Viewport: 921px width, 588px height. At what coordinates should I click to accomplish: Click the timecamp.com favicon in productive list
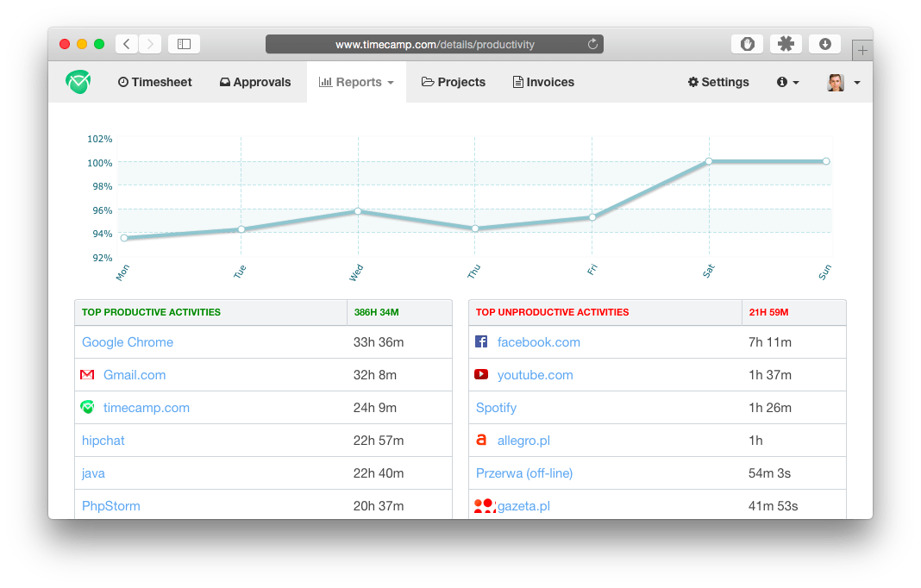[87, 407]
